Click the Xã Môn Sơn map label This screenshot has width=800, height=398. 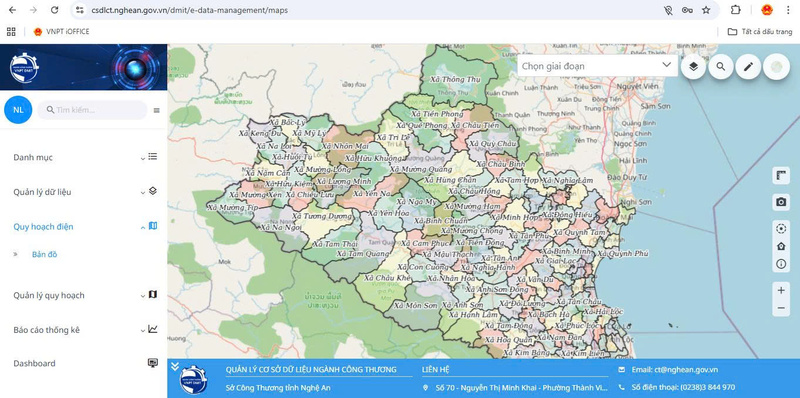click(x=416, y=305)
